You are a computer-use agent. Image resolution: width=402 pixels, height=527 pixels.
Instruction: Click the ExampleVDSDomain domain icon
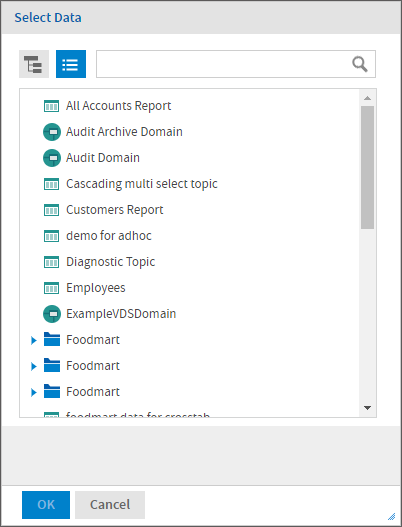click(x=52, y=314)
